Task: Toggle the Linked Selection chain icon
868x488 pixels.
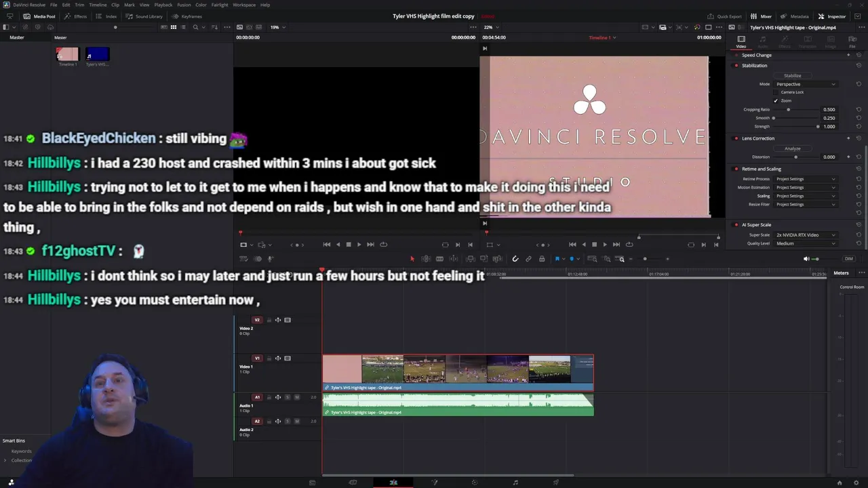Action: click(x=528, y=259)
